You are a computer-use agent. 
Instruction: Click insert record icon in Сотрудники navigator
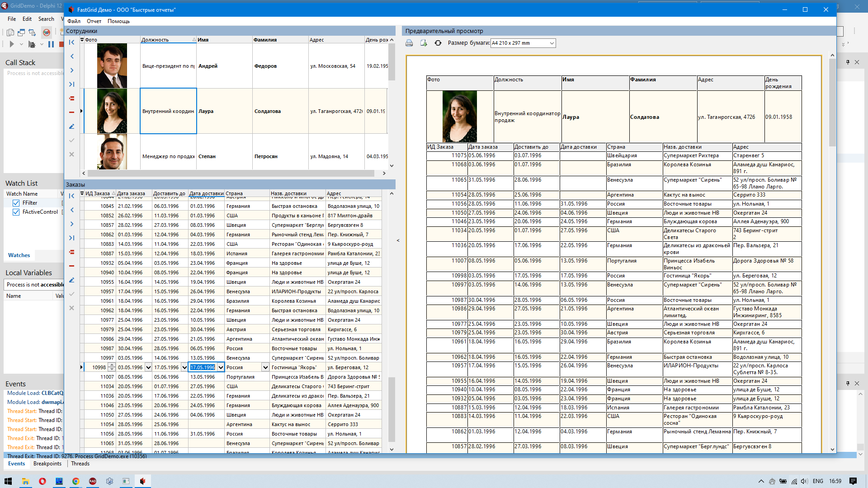pos(71,99)
